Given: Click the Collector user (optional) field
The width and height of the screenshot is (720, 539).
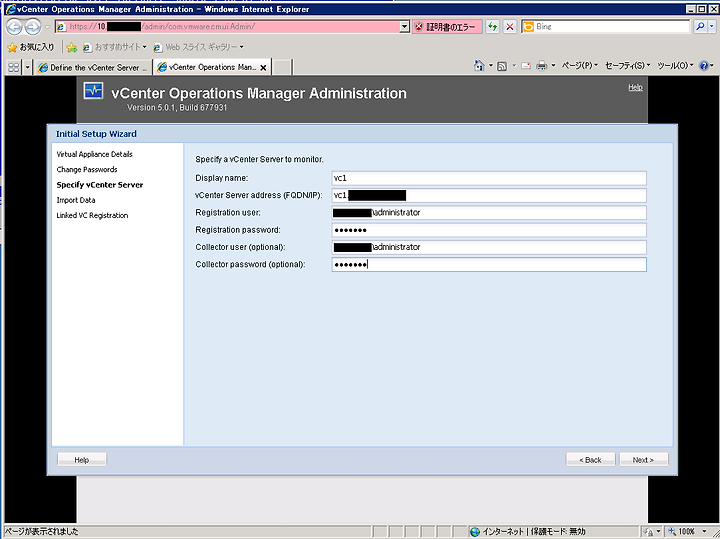Looking at the screenshot, I should tap(489, 247).
